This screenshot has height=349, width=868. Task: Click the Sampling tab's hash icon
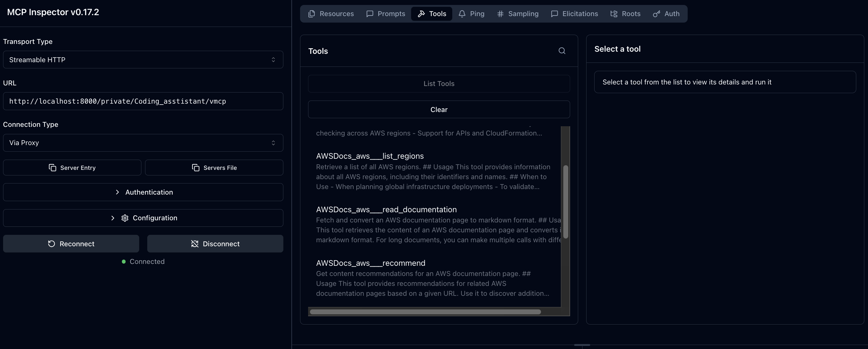click(500, 14)
